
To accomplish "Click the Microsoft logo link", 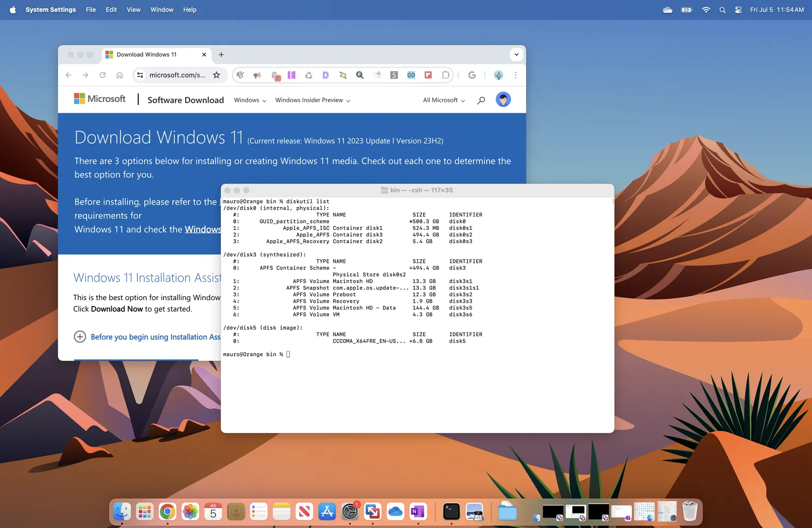I will pyautogui.click(x=100, y=99).
